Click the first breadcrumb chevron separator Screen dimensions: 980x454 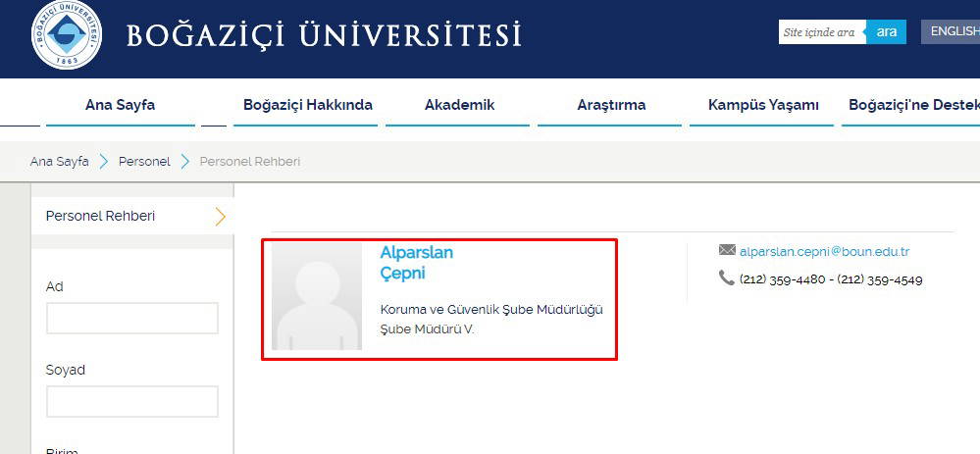point(104,161)
